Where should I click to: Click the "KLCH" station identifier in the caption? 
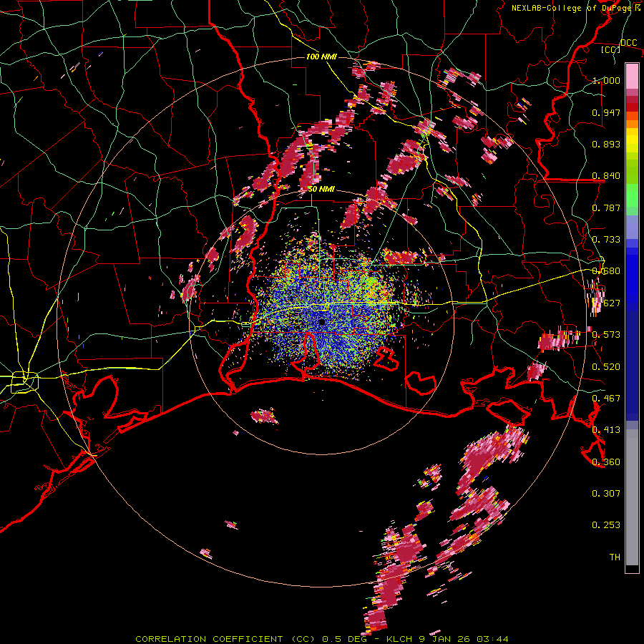pyautogui.click(x=399, y=639)
